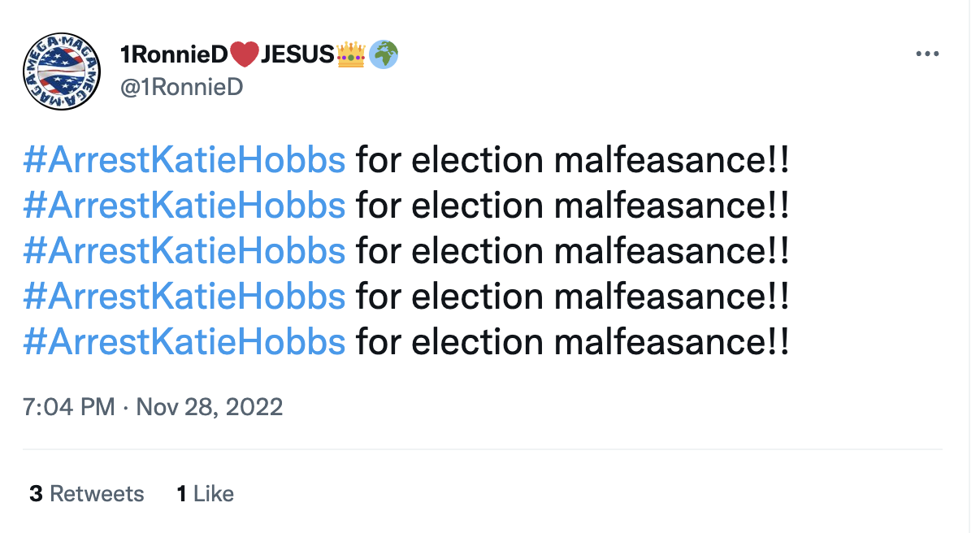Open the tweet options ellipsis menu

928,53
